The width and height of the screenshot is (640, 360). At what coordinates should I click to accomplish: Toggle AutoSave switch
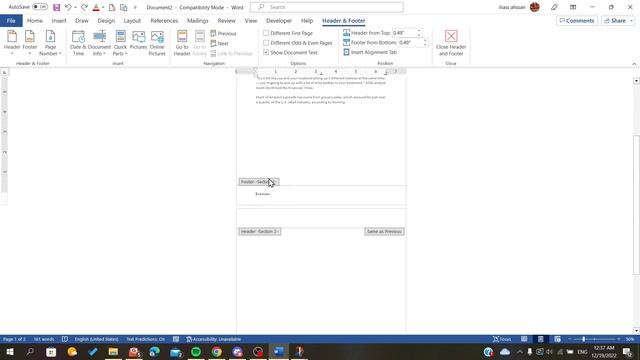point(40,7)
